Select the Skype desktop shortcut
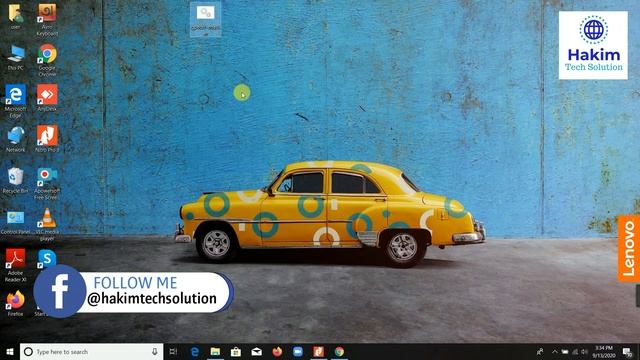This screenshot has height=360, width=640. (x=47, y=258)
